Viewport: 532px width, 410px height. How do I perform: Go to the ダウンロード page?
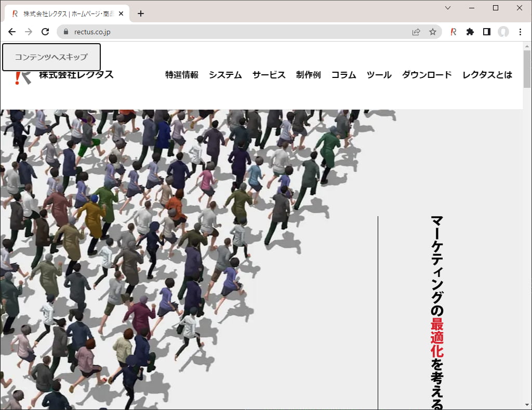[x=427, y=75]
